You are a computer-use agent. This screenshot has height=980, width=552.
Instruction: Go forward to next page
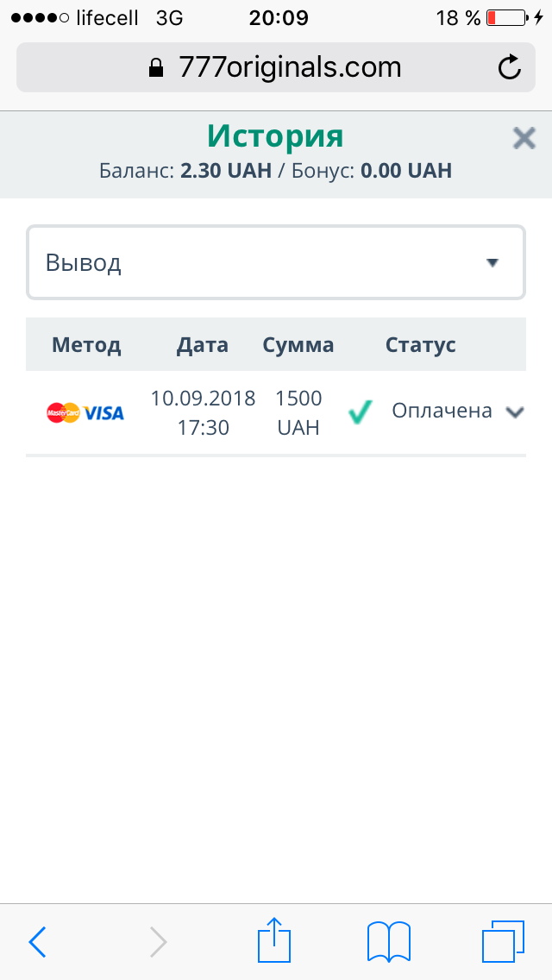[x=157, y=941]
